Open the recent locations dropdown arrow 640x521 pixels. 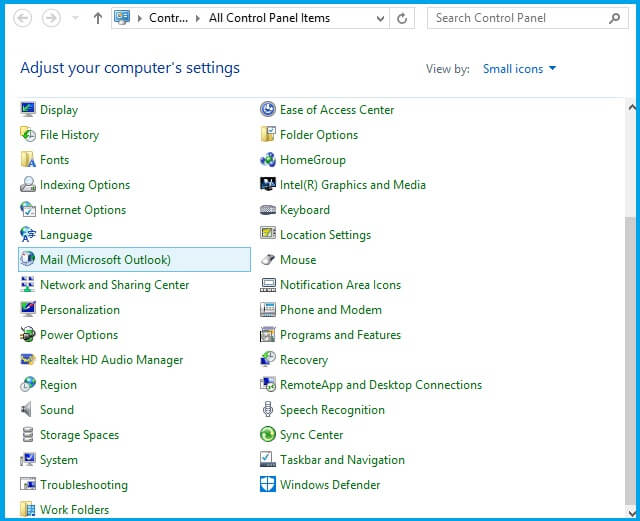pos(75,18)
